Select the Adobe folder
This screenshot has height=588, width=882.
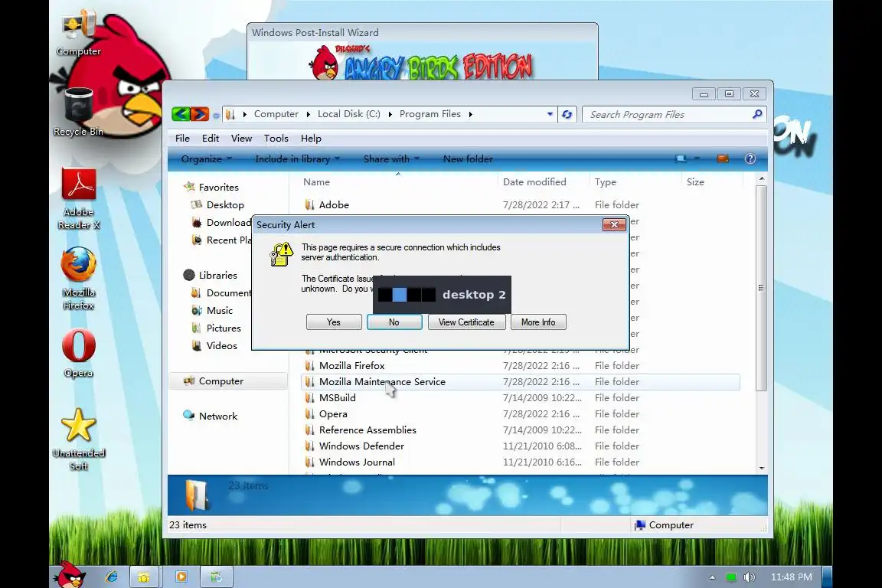(x=334, y=205)
